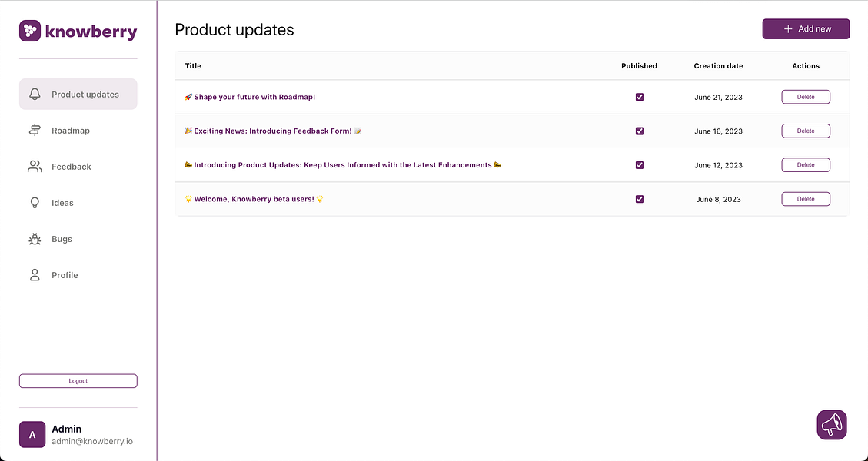Click the Bugs insect icon

click(x=35, y=239)
